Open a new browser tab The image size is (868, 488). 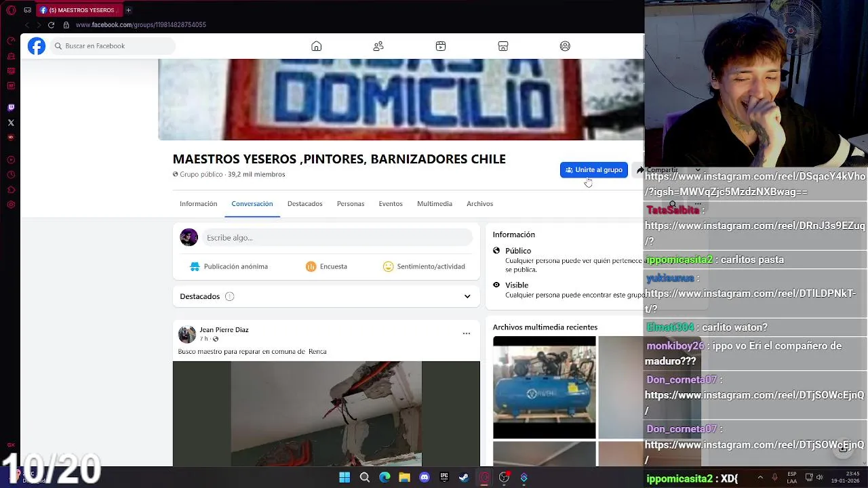pos(128,10)
